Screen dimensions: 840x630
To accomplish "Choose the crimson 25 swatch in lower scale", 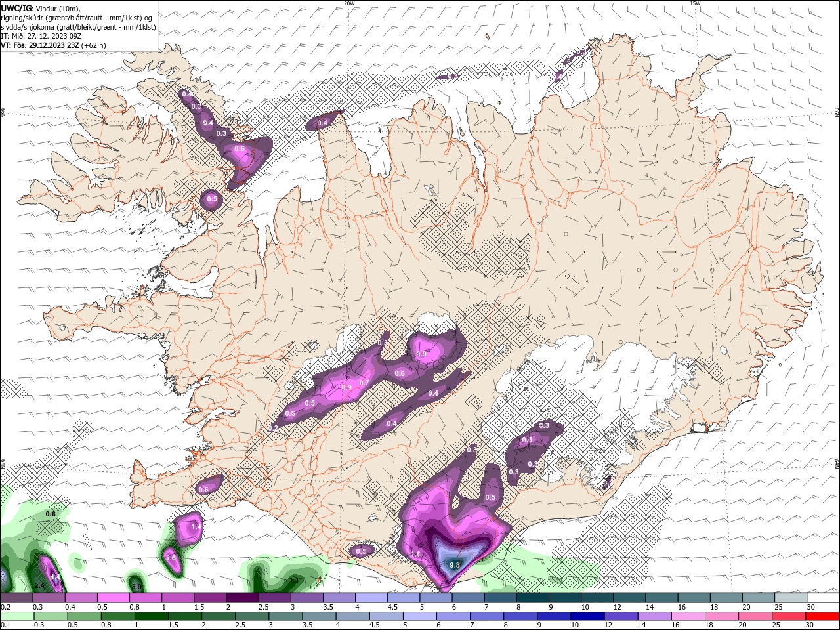I will 789,616.
